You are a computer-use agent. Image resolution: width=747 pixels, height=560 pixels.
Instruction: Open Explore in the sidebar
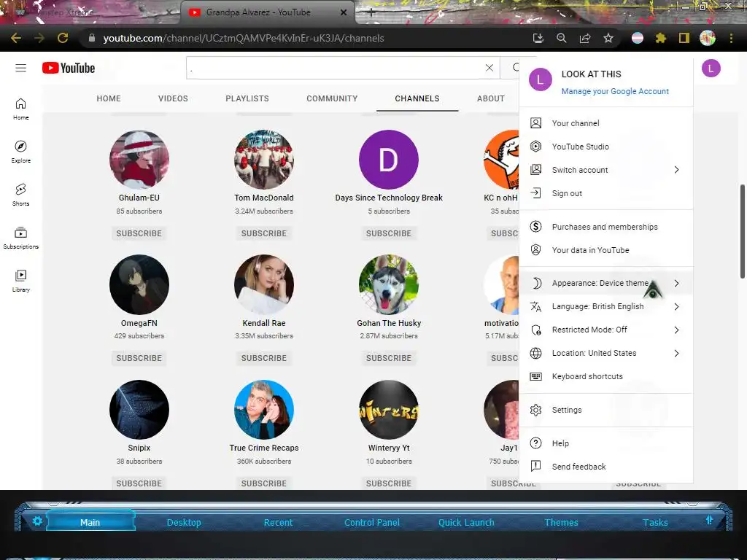20,152
